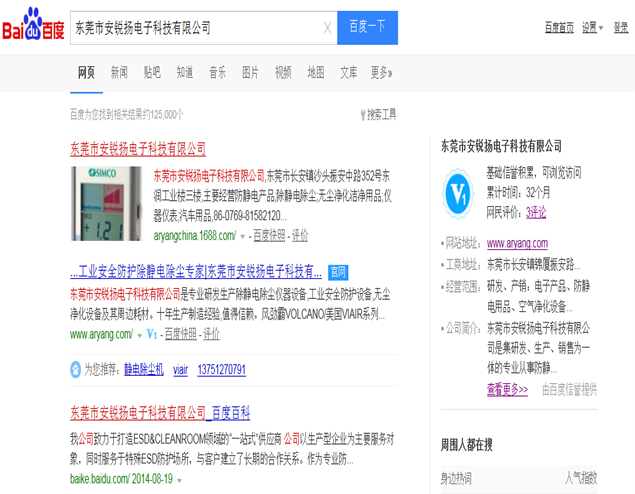Click the 累计时间: 32个月 text

(518, 193)
